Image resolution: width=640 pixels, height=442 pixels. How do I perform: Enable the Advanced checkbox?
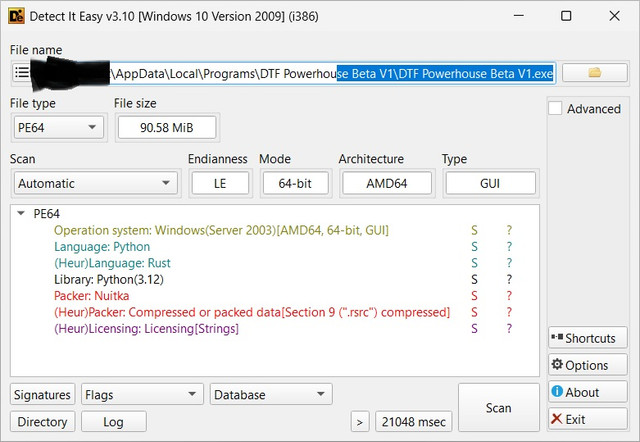click(555, 109)
